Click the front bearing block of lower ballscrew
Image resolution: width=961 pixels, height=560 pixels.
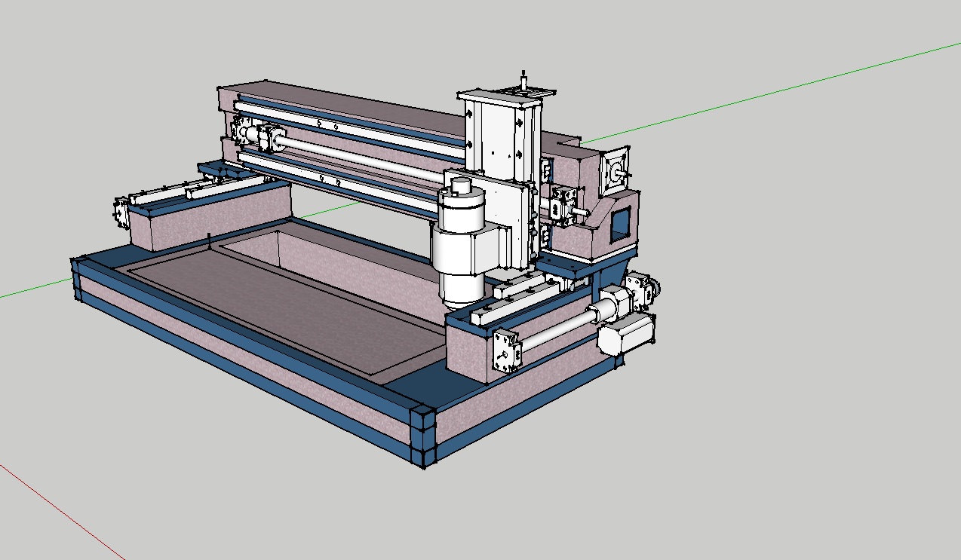[507, 350]
